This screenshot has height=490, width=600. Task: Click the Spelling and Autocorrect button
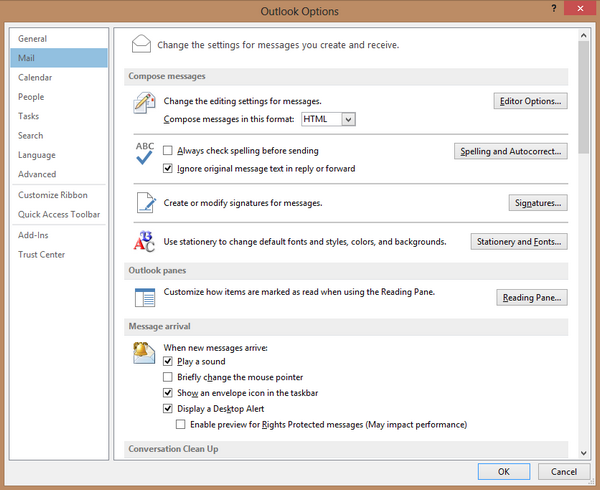(511, 151)
